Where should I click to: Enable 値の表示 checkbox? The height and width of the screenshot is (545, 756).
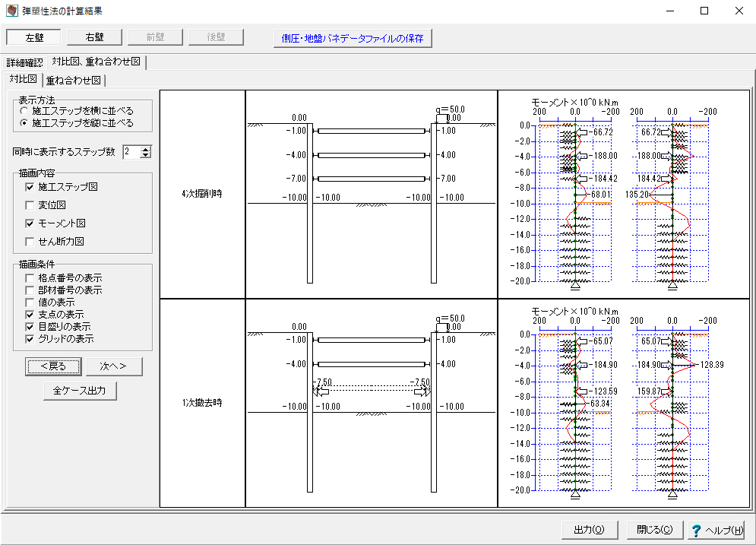point(30,303)
